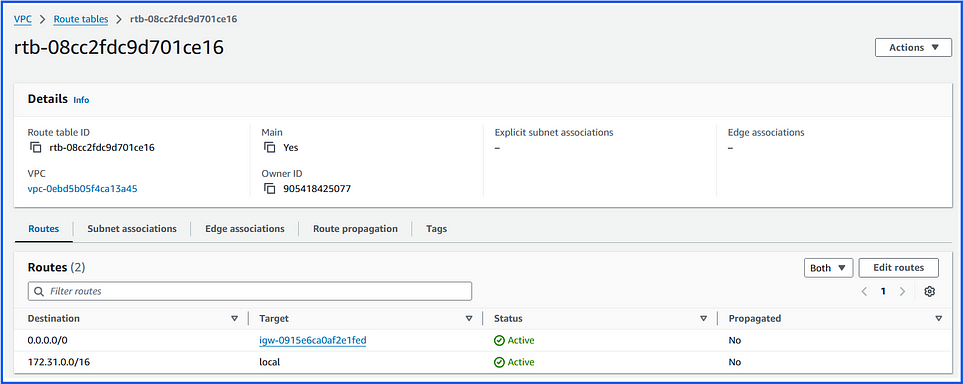Click the Route table ID text in Details
Viewport: 963px width, 384px height.
[x=102, y=147]
